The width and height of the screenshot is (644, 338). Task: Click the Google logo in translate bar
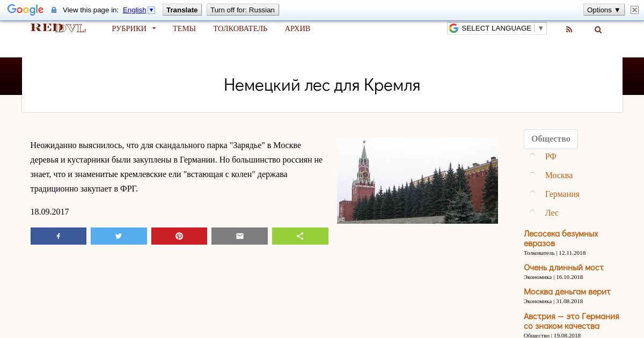tap(25, 10)
